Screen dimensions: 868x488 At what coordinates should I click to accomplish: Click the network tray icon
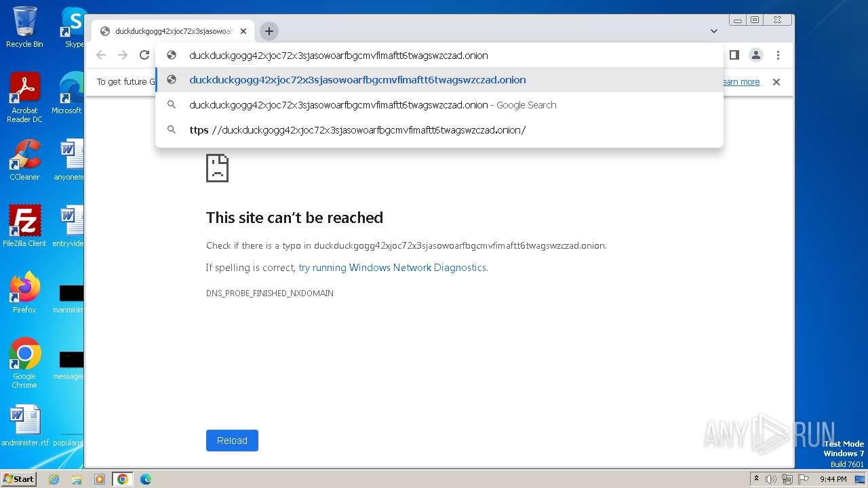pyautogui.click(x=787, y=479)
